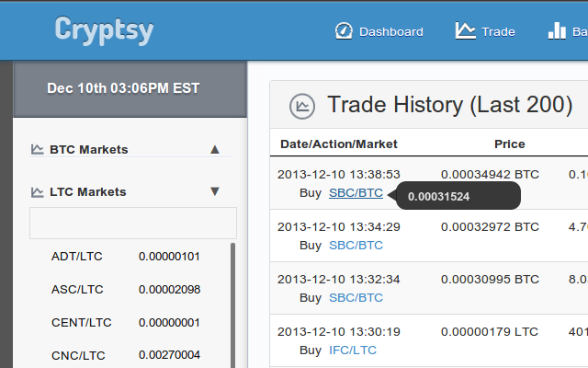Click the Trade History (Last 200) title
The image size is (588, 368).
coord(450,104)
